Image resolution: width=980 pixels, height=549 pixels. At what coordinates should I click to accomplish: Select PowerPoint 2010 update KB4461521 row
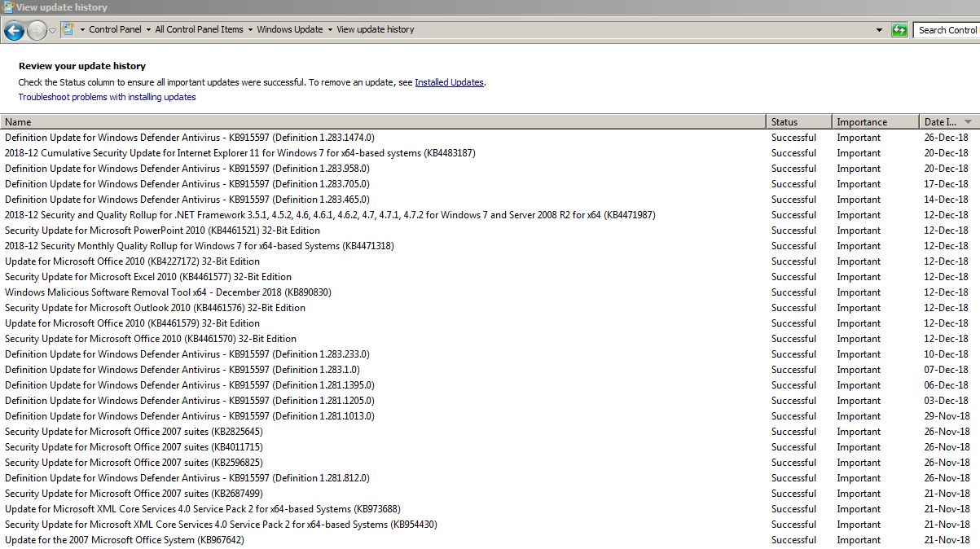[x=489, y=231]
